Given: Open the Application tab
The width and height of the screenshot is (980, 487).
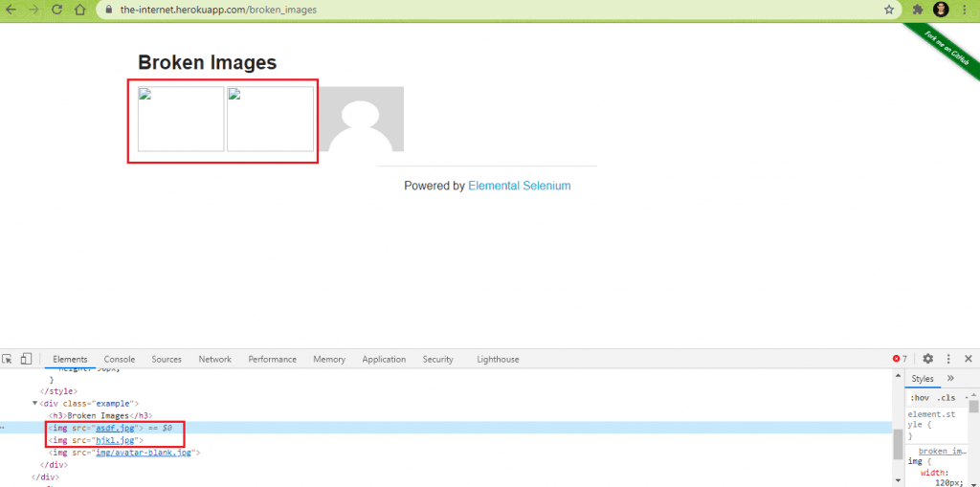Looking at the screenshot, I should (384, 360).
